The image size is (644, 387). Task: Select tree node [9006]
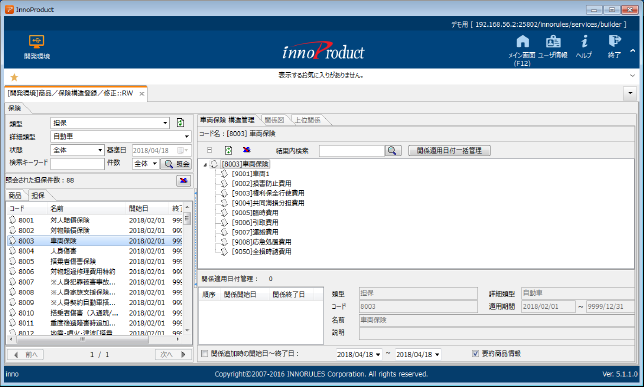[255, 222]
